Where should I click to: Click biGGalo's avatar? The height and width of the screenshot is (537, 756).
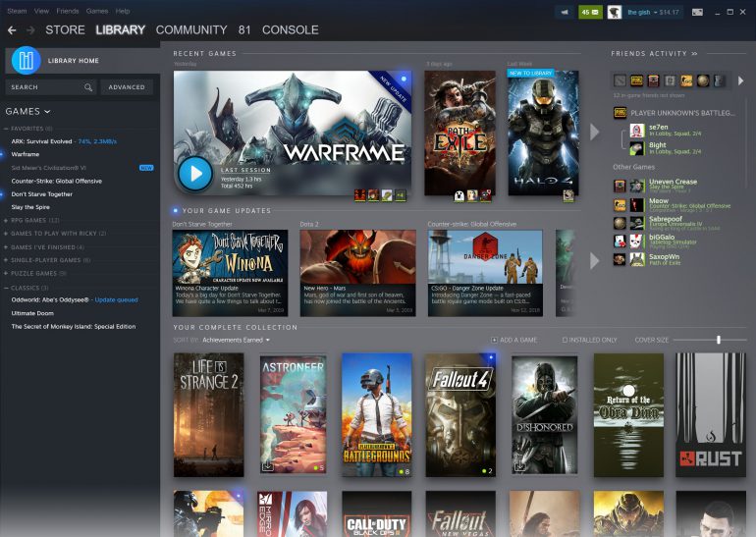coord(637,242)
